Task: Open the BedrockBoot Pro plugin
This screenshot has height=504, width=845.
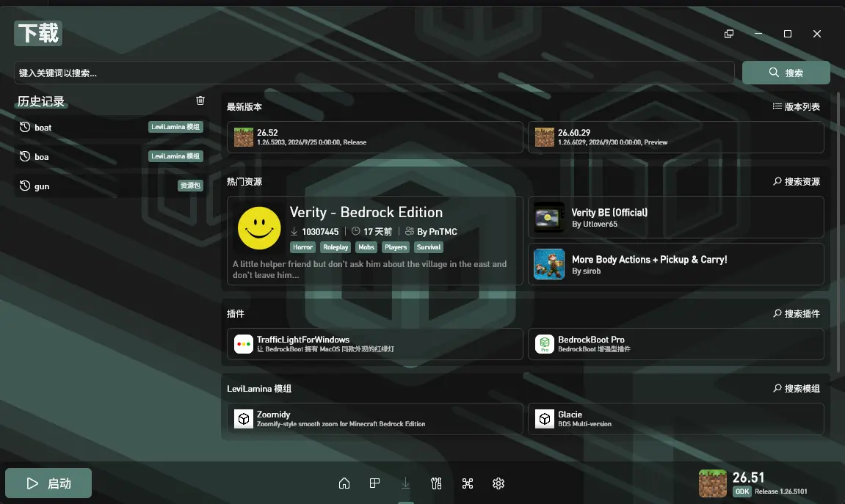Action: pos(676,344)
